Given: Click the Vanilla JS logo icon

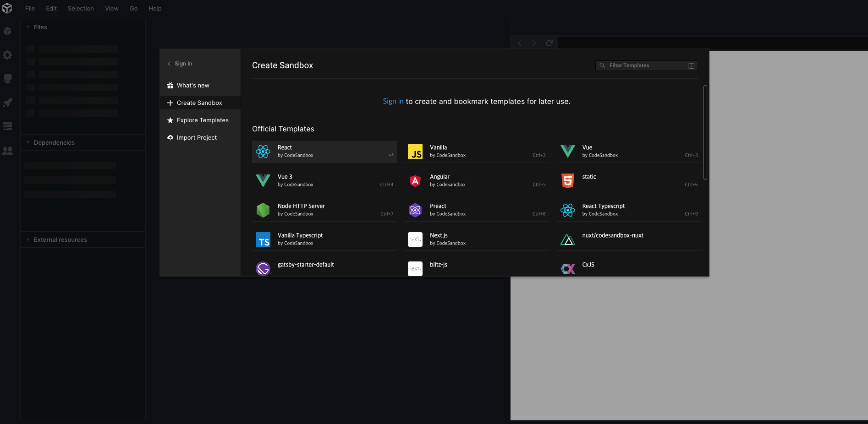Looking at the screenshot, I should pyautogui.click(x=415, y=152).
